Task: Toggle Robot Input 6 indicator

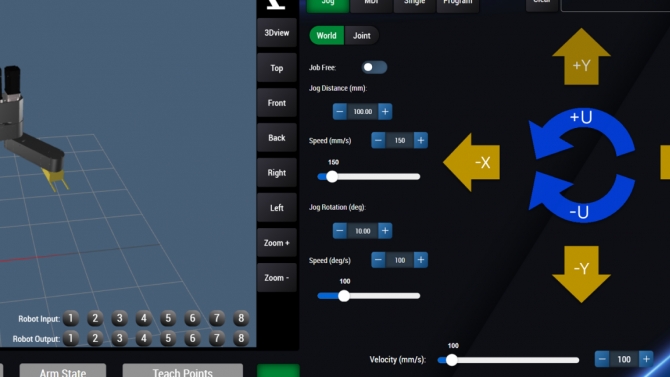Action: click(192, 318)
